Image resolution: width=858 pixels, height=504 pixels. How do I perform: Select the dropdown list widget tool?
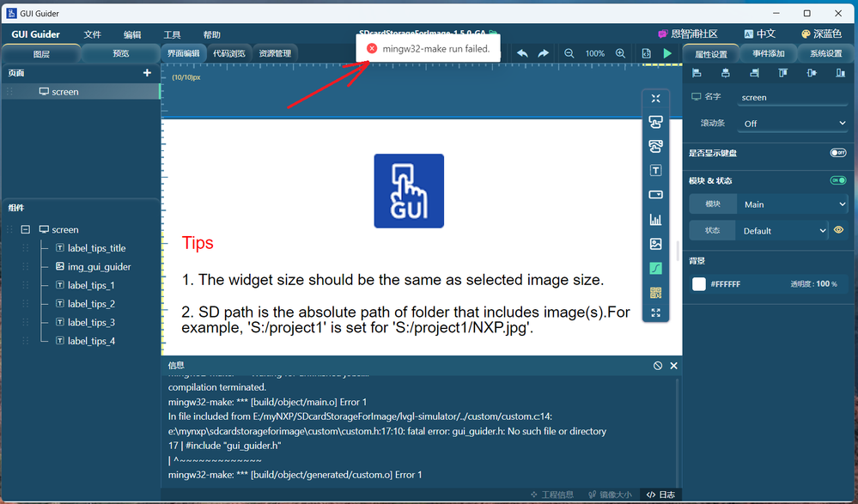pos(655,195)
